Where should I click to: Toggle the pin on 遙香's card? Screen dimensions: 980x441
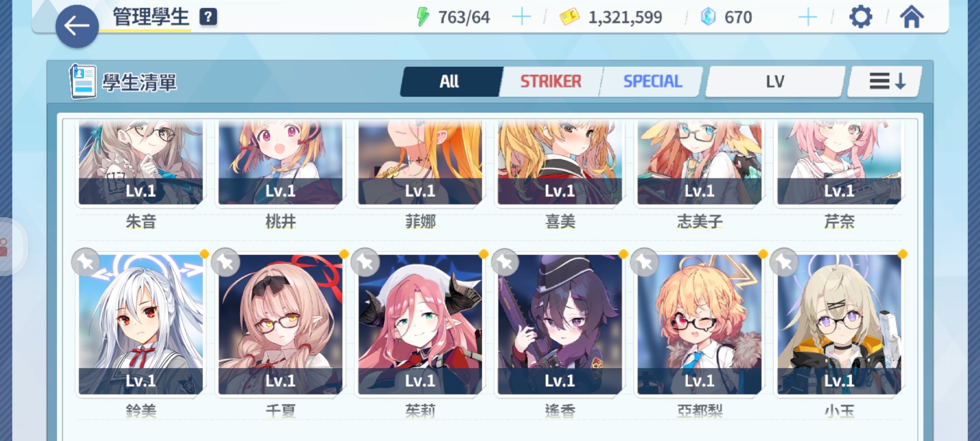pos(505,262)
